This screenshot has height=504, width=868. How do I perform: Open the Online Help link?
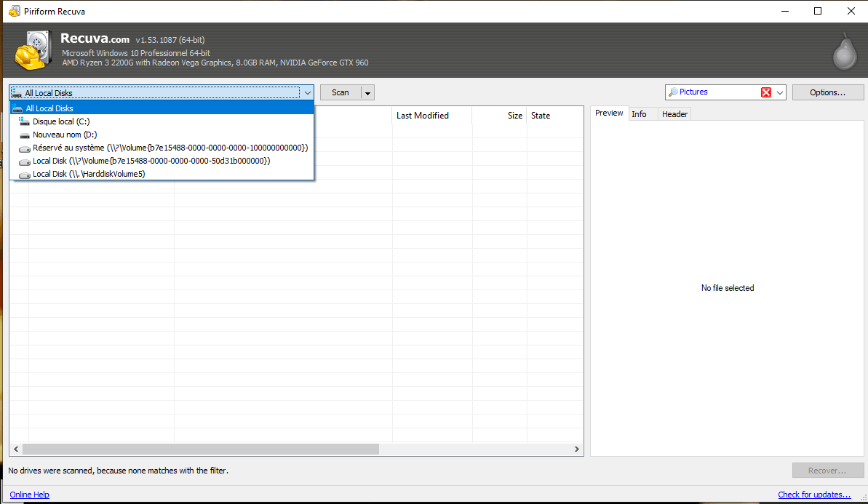click(x=29, y=495)
